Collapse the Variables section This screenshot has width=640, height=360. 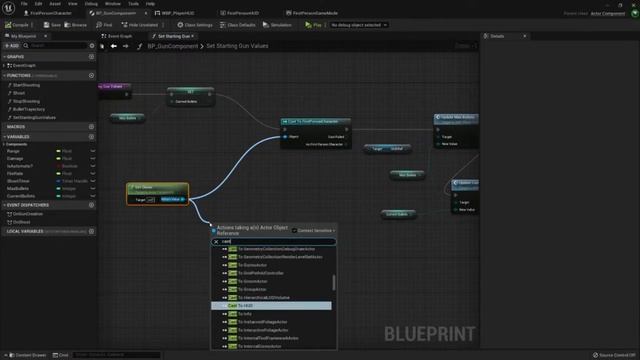click(x=4, y=137)
